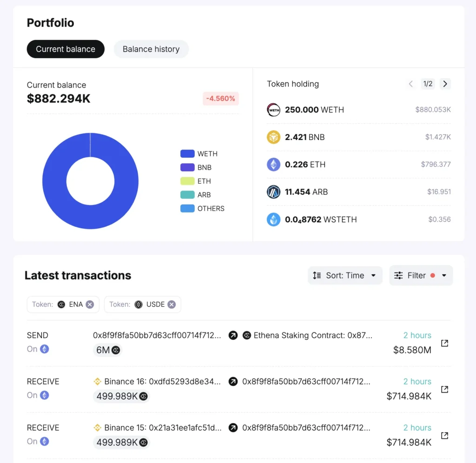Select the BNB token icon
The height and width of the screenshot is (463, 476).
click(274, 137)
